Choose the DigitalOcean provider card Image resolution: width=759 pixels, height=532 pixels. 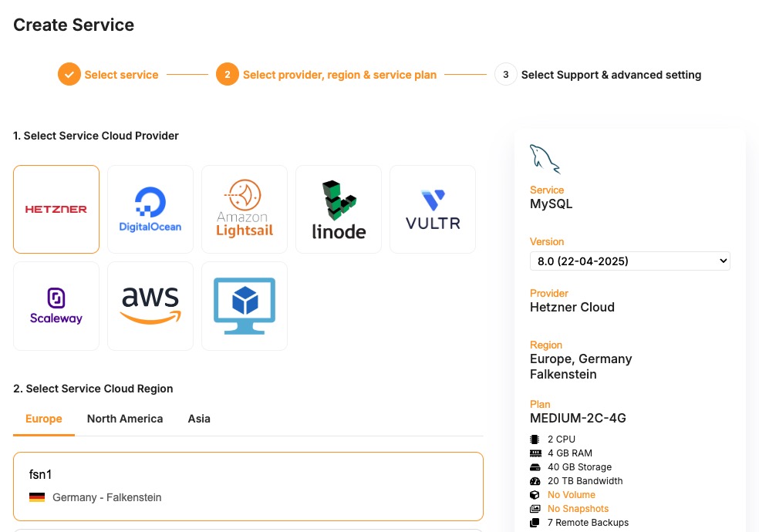[150, 209]
